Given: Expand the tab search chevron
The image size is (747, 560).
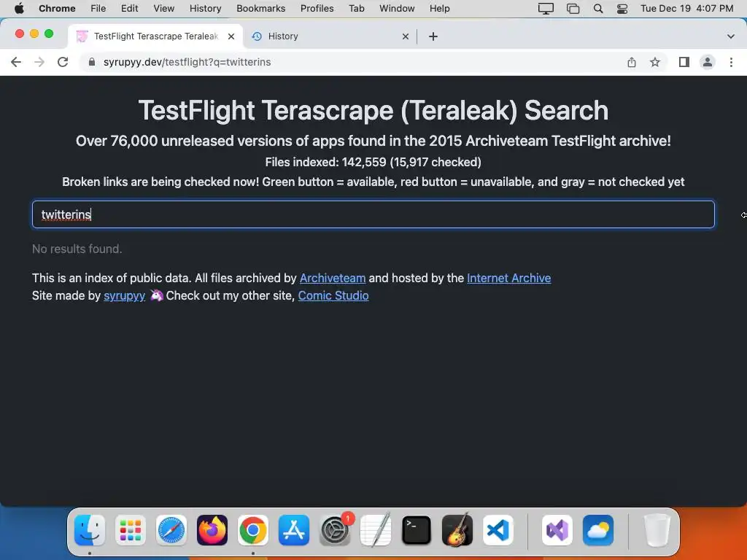Looking at the screenshot, I should tap(731, 36).
